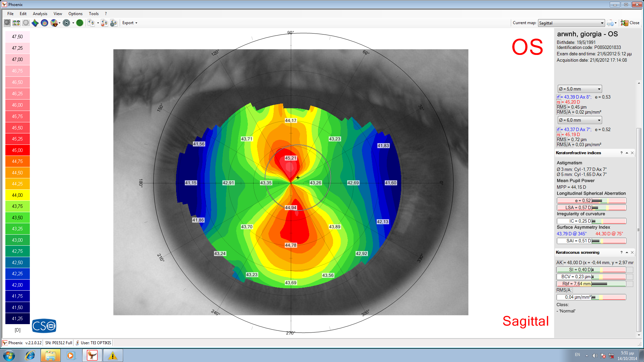644x362 pixels.
Task: Open the Analysis menu
Action: [x=40, y=14]
